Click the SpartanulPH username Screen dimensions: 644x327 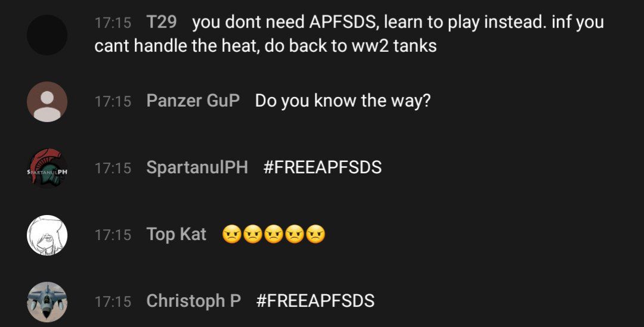(x=197, y=167)
